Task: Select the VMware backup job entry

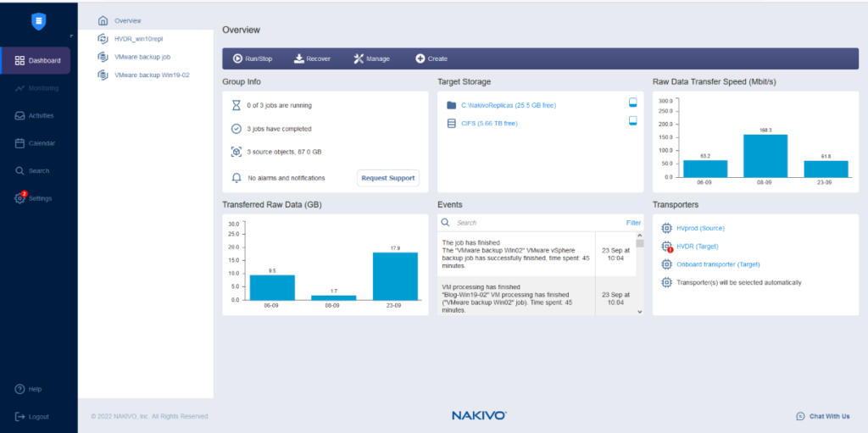Action: pos(146,57)
